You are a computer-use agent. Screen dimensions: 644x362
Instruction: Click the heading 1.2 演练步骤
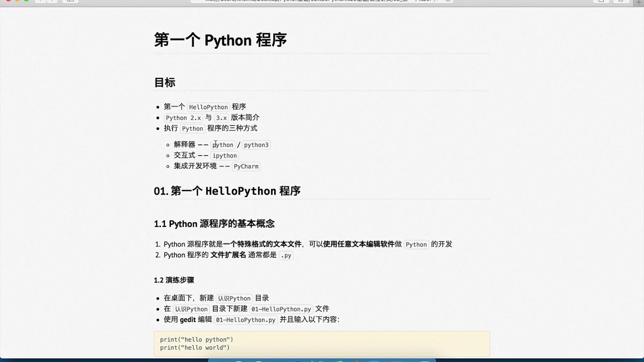(174, 280)
